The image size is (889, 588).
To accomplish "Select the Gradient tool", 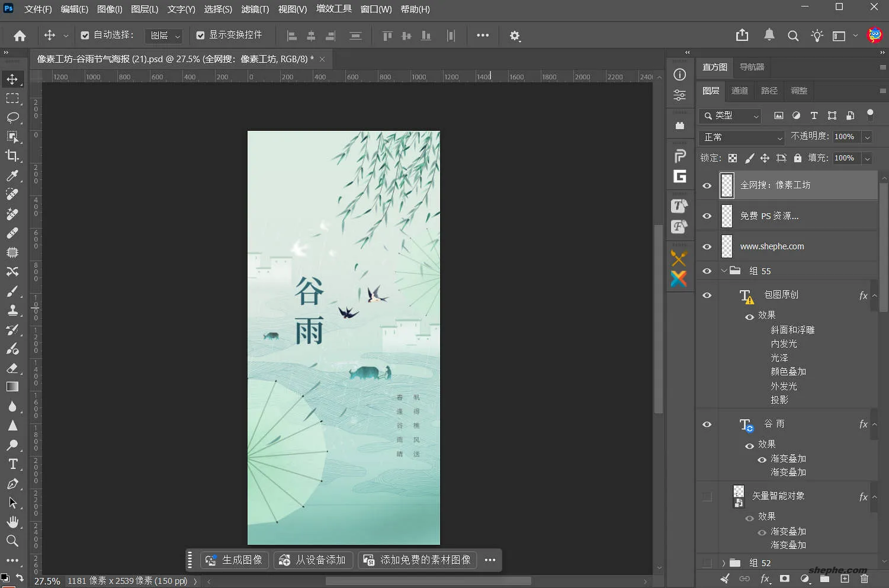I will 12,387.
